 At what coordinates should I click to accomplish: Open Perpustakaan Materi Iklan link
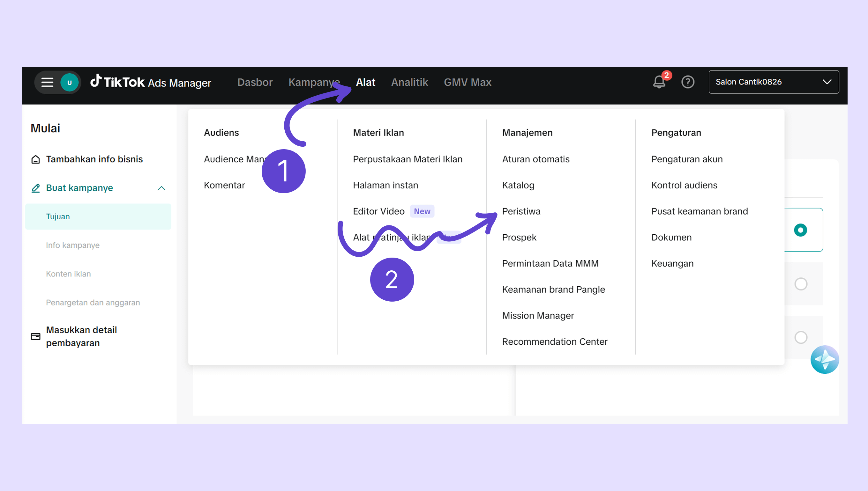407,159
